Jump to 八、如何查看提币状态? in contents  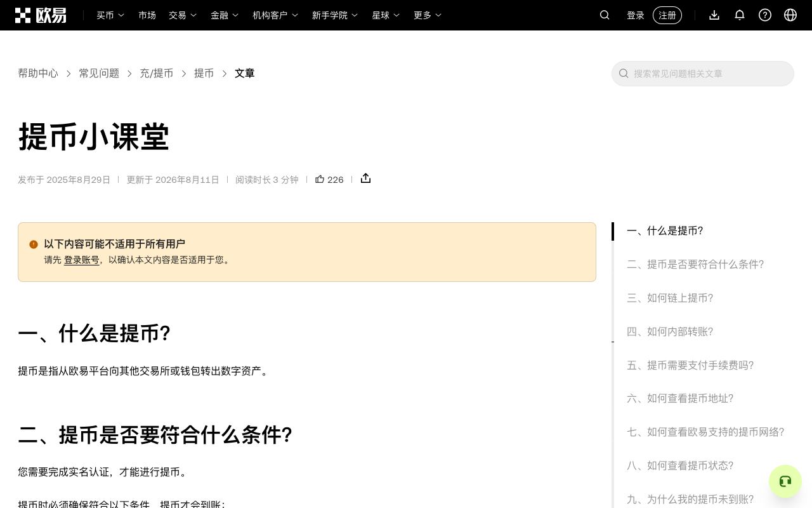[x=680, y=466]
